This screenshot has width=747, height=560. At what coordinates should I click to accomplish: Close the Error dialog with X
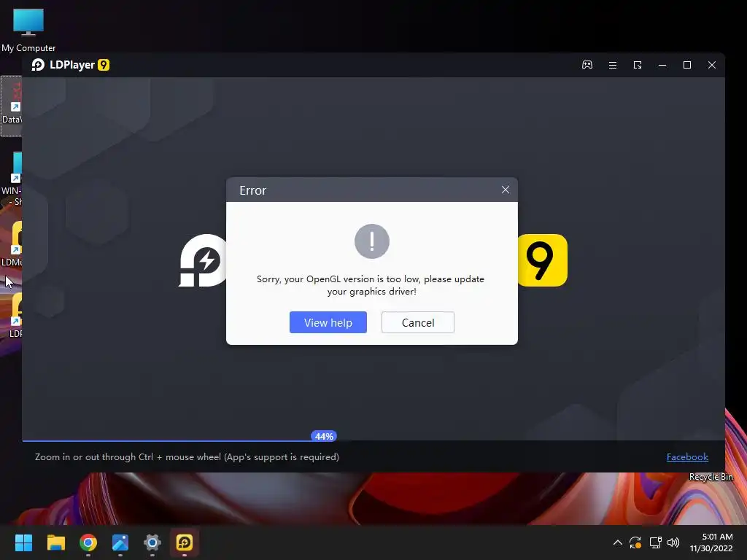pyautogui.click(x=506, y=190)
